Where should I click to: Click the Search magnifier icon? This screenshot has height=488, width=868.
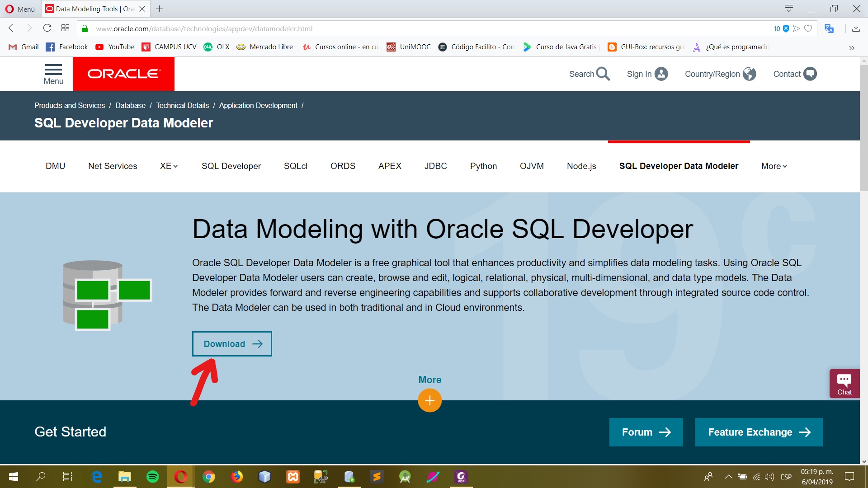coord(603,74)
